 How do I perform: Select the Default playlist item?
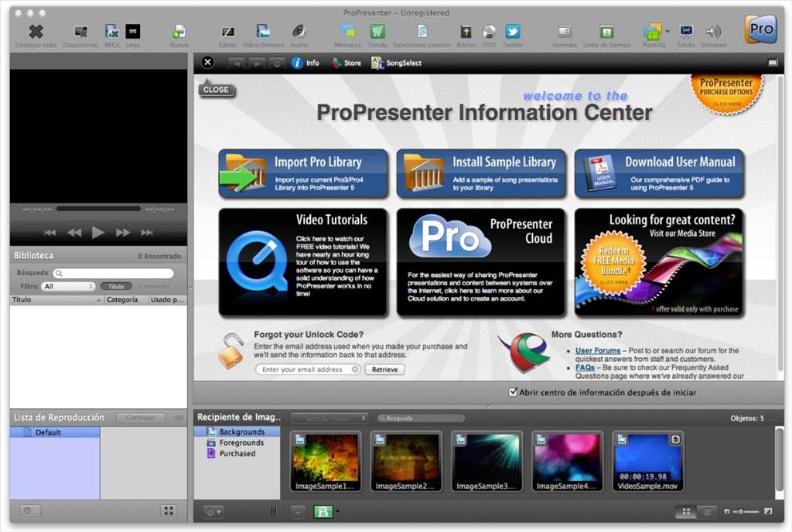pos(55,432)
